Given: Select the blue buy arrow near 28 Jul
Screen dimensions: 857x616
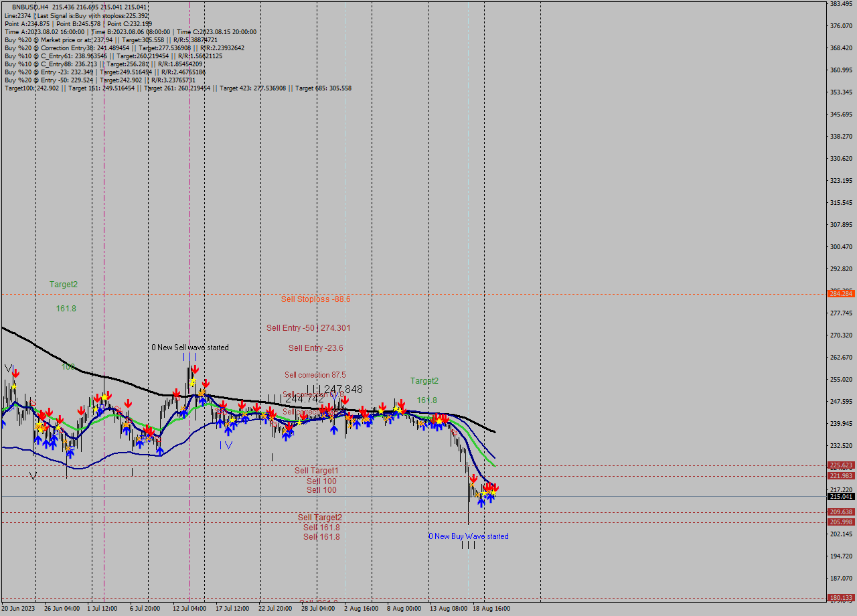Looking at the screenshot, I should pyautogui.click(x=335, y=429).
